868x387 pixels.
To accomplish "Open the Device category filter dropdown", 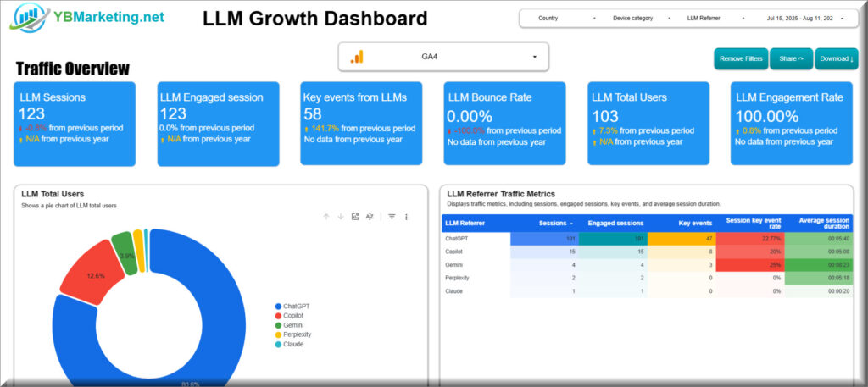I will (x=642, y=19).
